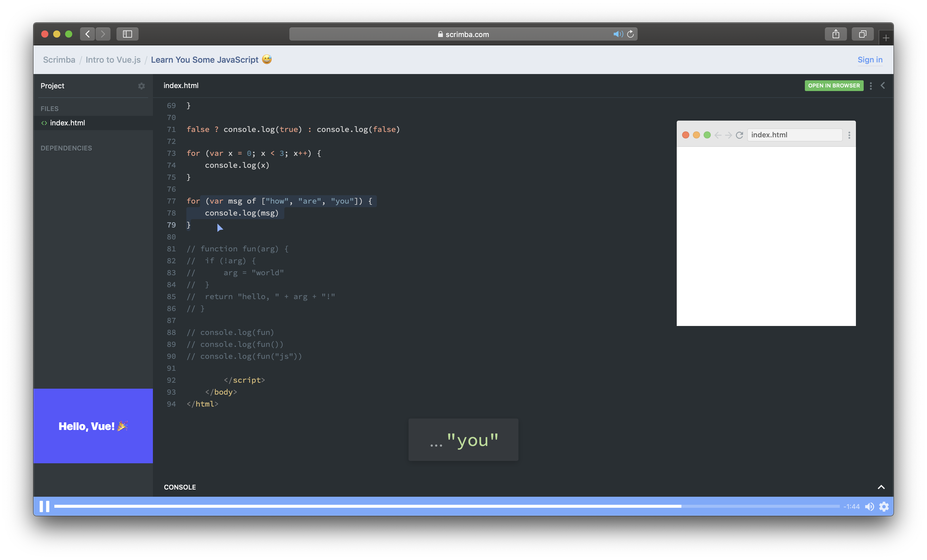Click Safari forward navigation button
927x560 pixels.
[x=103, y=34]
